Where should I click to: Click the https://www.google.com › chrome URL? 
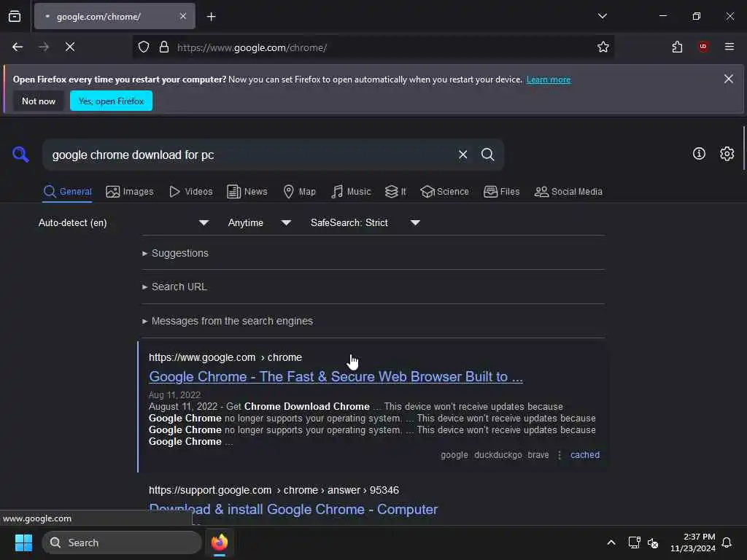[x=225, y=357]
